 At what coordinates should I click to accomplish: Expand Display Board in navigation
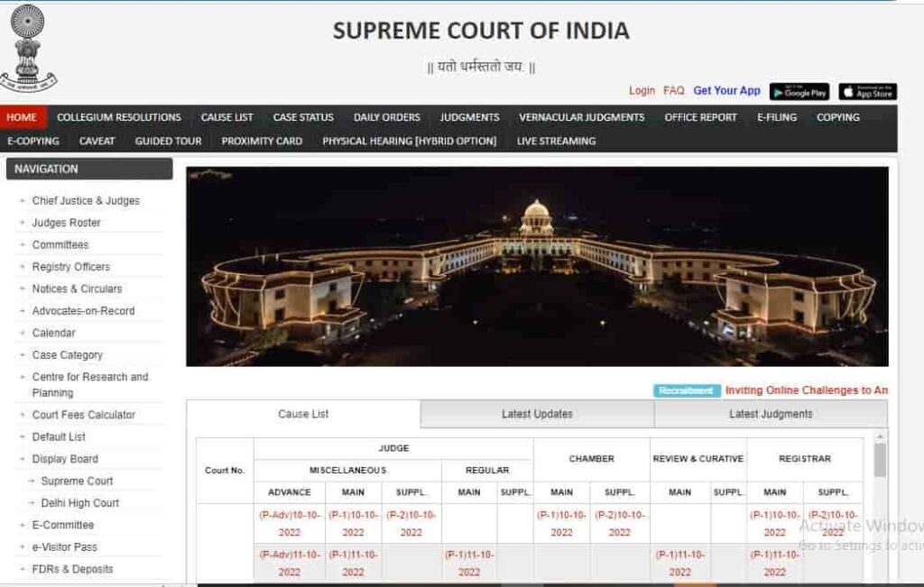coord(65,459)
